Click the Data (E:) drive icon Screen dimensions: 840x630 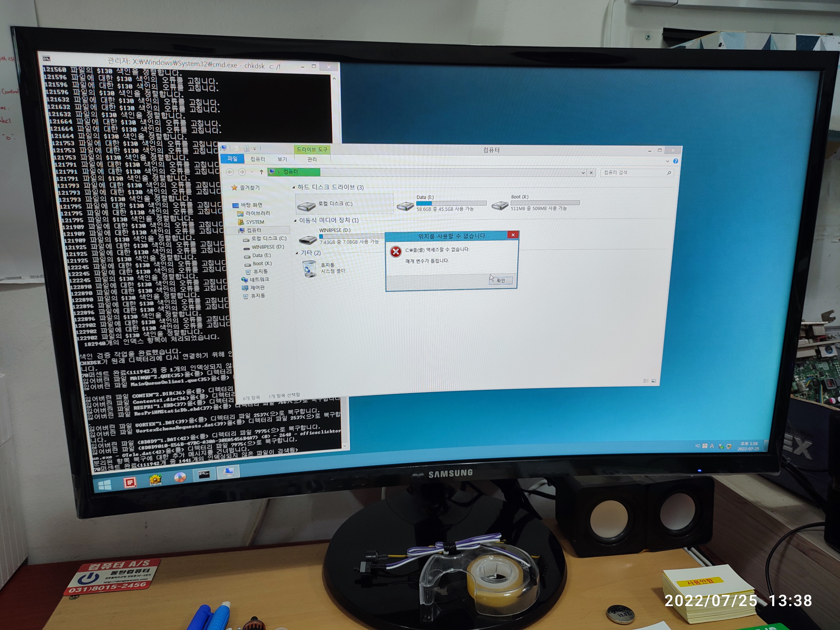405,206
